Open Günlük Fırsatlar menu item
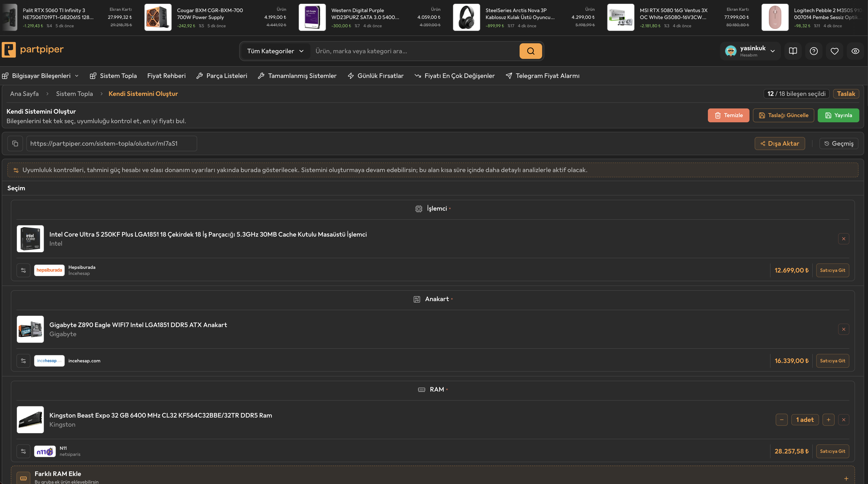Viewport: 868px width, 484px height. [375, 76]
